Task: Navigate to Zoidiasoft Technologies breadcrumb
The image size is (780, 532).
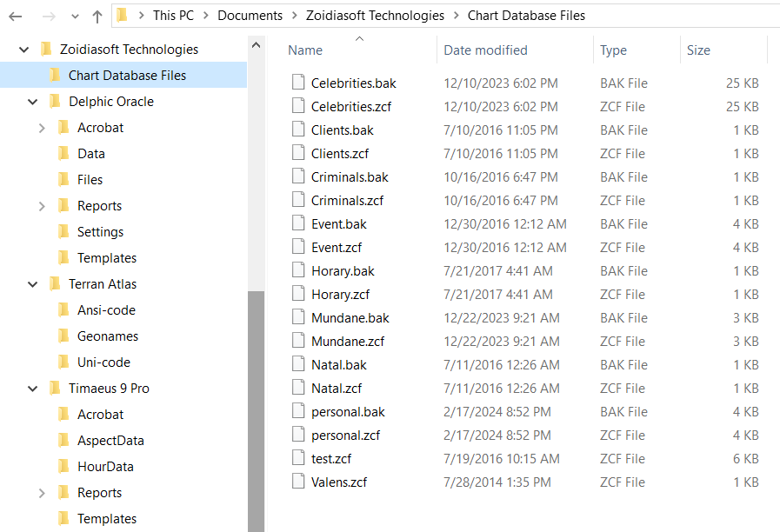Action: [375, 16]
